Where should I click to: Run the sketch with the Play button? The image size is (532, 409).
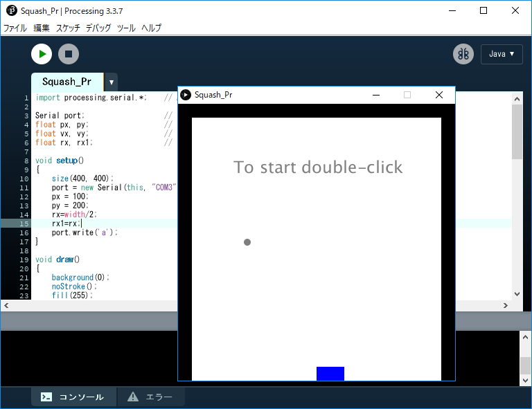pos(42,54)
